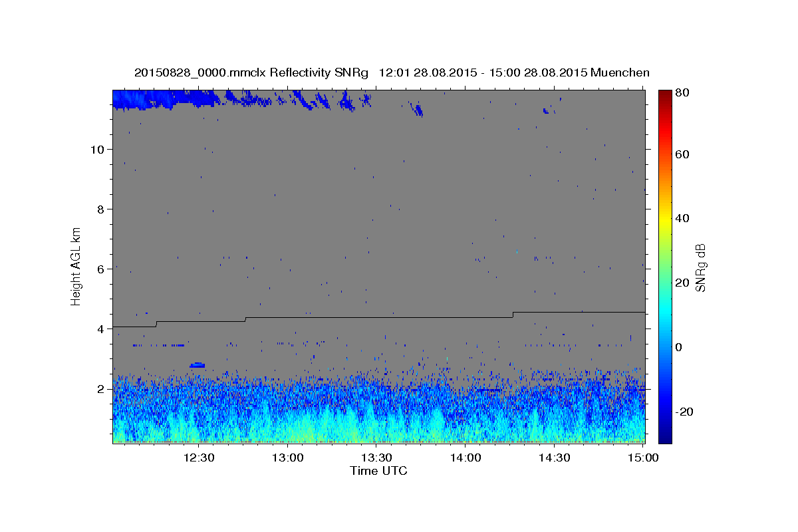Click the 15:00 time tick label
Image resolution: width=798 pixels, height=532 pixels.
[x=643, y=458]
